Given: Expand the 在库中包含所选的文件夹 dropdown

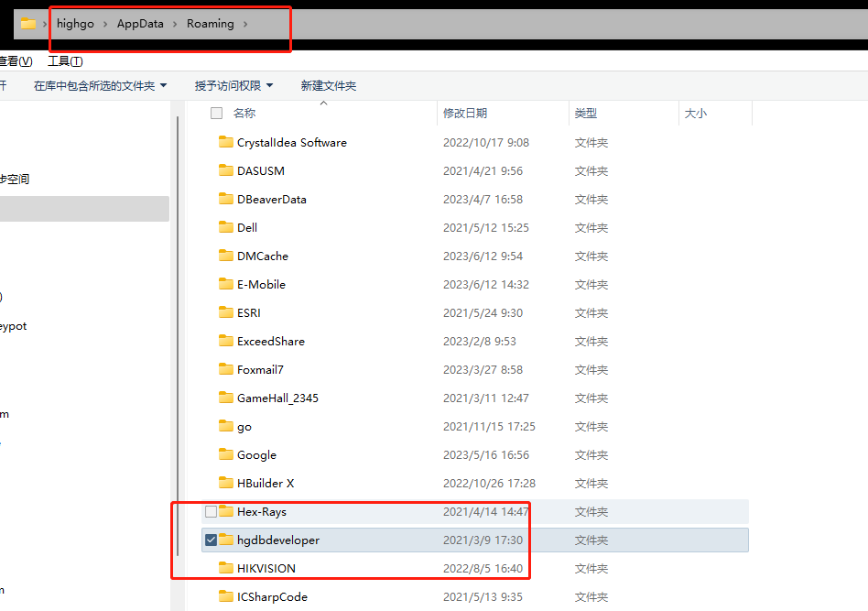Looking at the screenshot, I should point(163,85).
